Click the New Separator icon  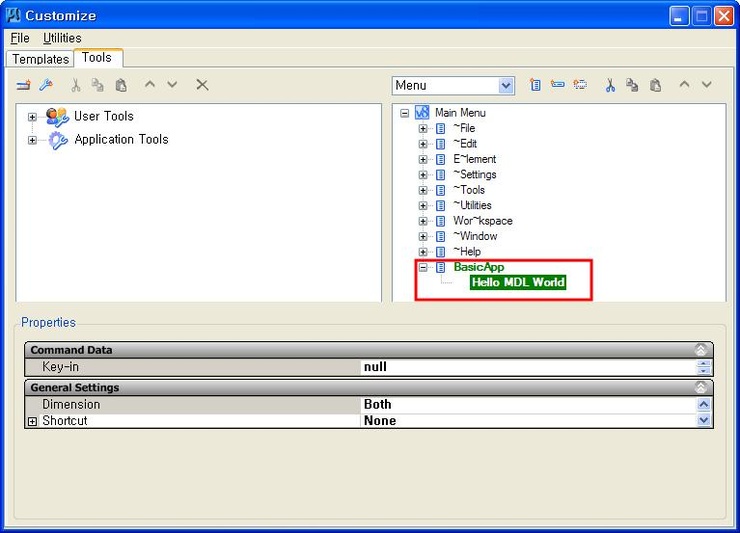pos(579,86)
